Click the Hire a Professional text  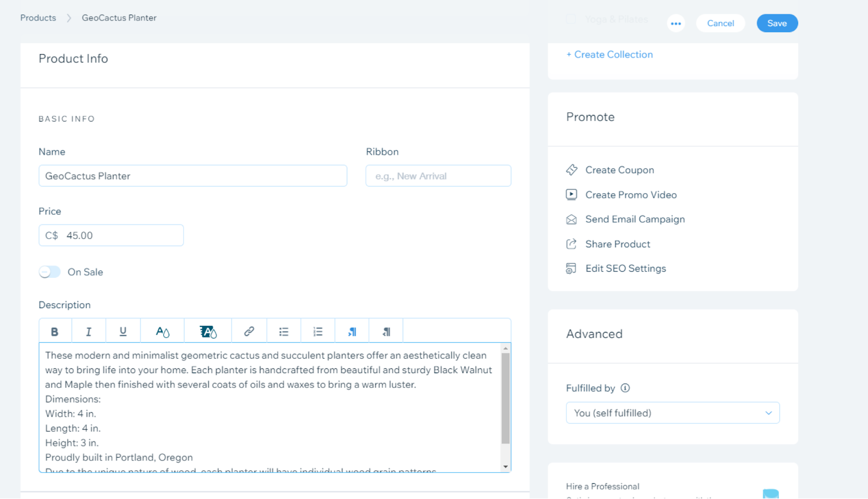coord(602,487)
